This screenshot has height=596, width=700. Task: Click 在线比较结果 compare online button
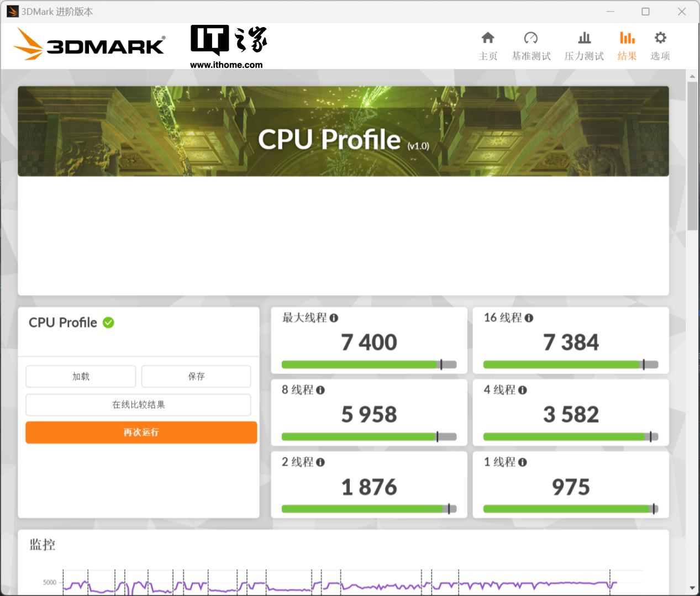point(138,405)
